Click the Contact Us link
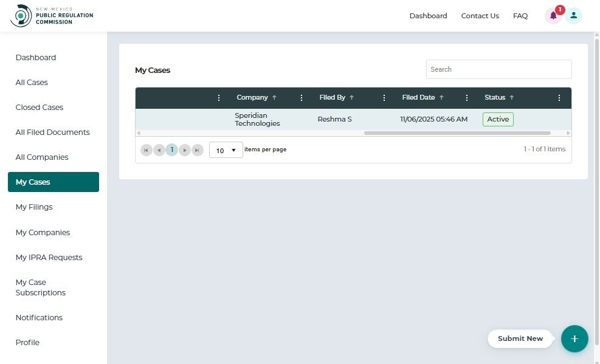 [480, 16]
